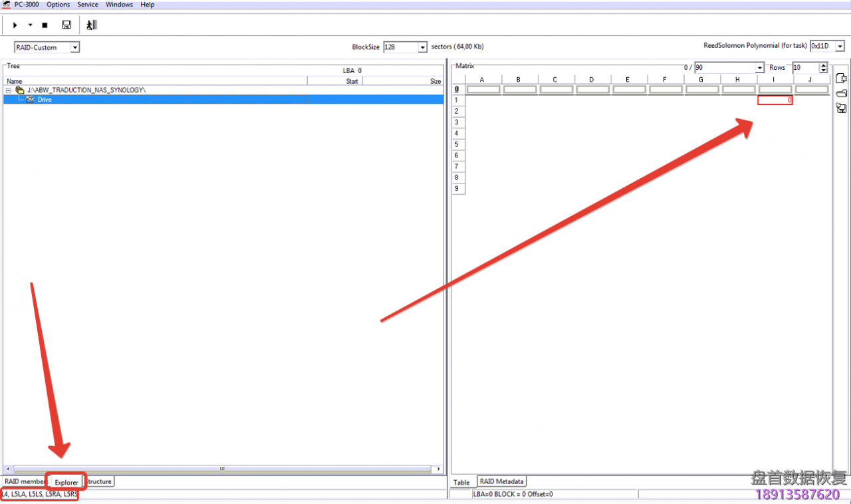
Task: Switch to the Explorer tab
Action: coord(66,482)
